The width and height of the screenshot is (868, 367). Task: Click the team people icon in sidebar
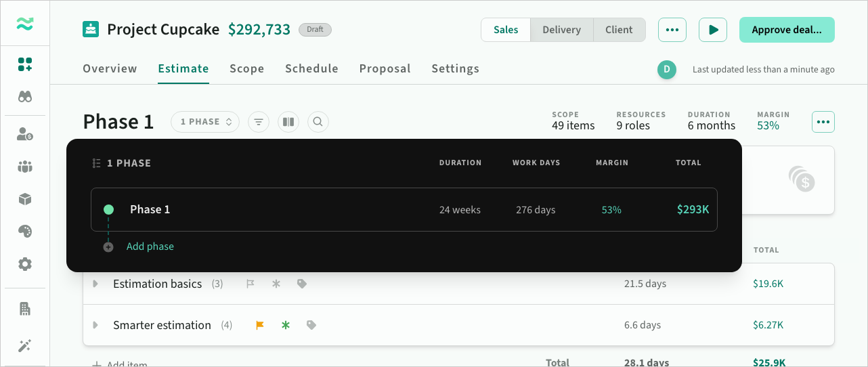(x=25, y=167)
